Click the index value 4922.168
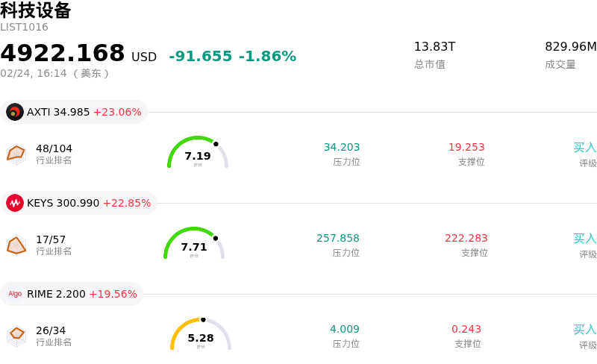Viewport: 597px width, 364px height. point(63,53)
